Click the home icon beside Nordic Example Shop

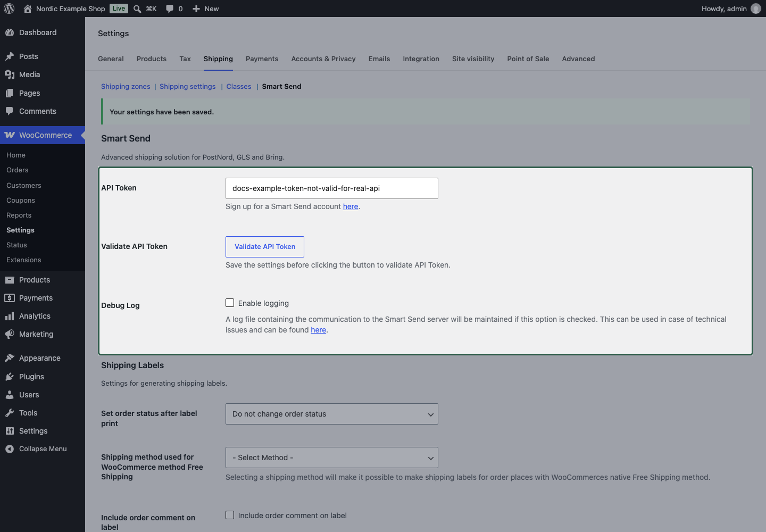28,9
